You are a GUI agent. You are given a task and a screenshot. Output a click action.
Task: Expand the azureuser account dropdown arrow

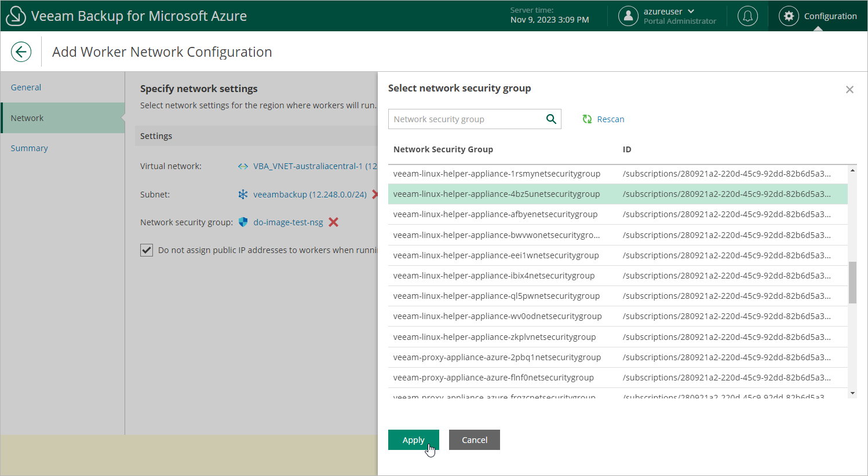tap(691, 12)
